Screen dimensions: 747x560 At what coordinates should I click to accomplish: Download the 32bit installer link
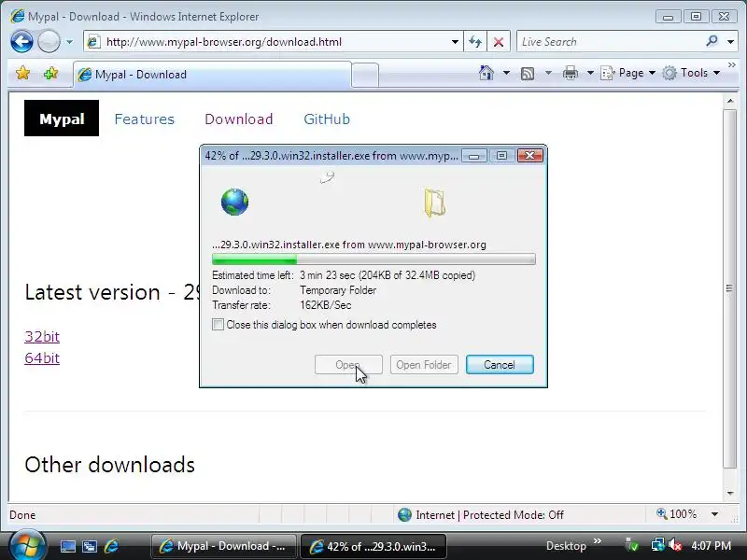tap(42, 337)
